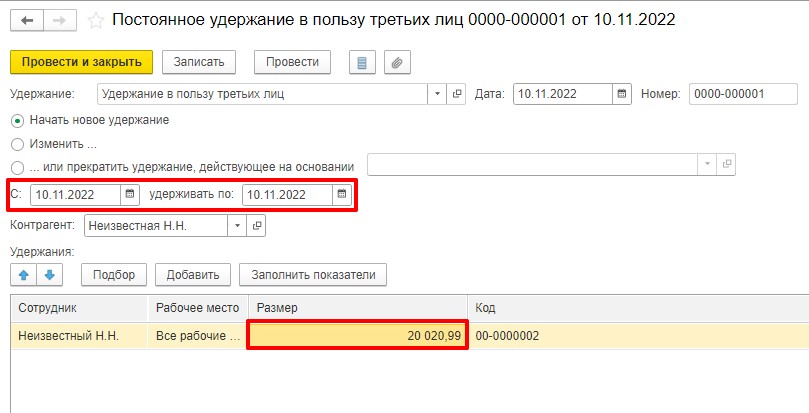Open calendar for the Дата field

click(622, 94)
